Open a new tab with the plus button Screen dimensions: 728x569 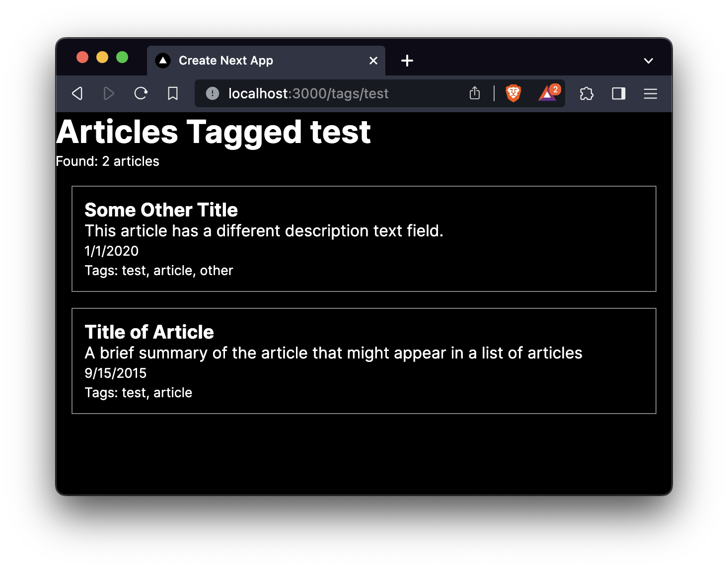[x=407, y=61]
